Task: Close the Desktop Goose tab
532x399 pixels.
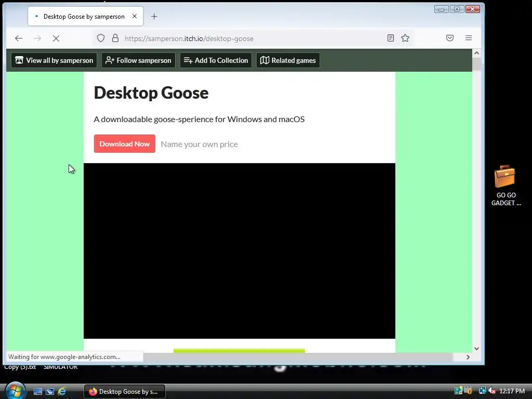Action: coord(135,16)
